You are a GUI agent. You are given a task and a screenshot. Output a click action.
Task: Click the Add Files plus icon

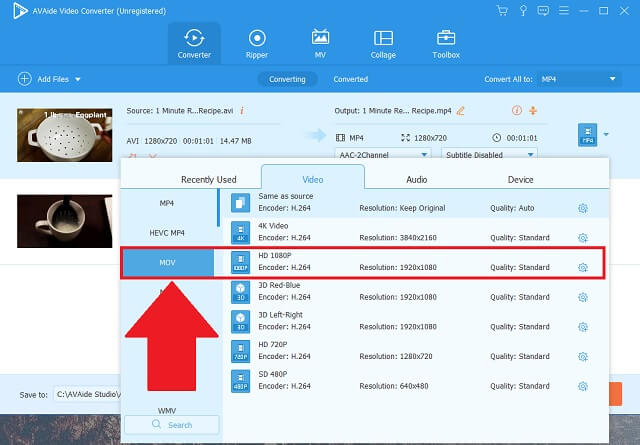(24, 79)
